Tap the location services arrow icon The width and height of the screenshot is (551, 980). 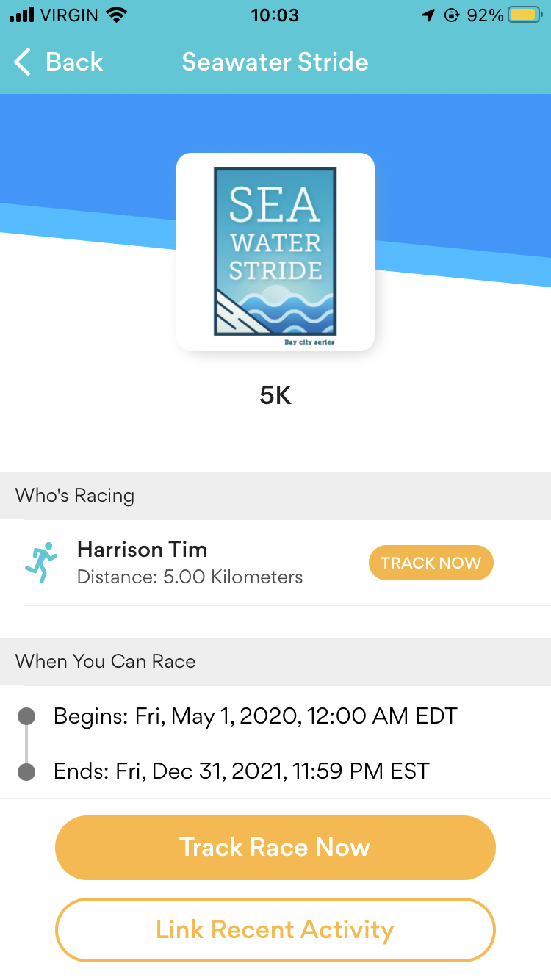[x=428, y=15]
